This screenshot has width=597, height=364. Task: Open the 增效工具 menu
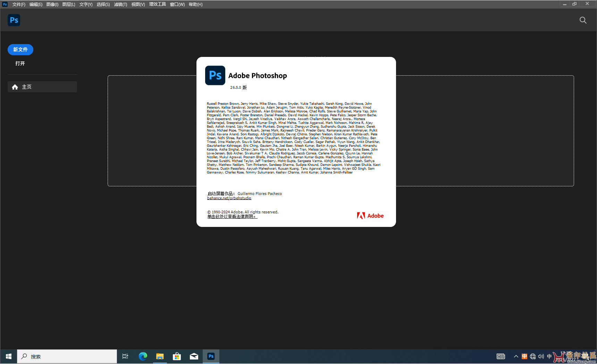[x=158, y=4]
